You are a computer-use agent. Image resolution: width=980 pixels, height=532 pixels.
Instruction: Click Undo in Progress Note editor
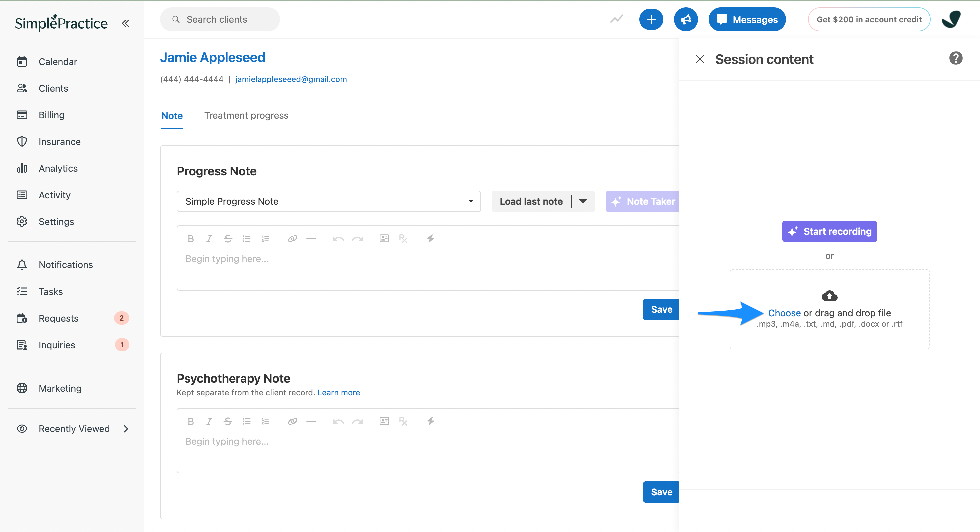click(338, 239)
